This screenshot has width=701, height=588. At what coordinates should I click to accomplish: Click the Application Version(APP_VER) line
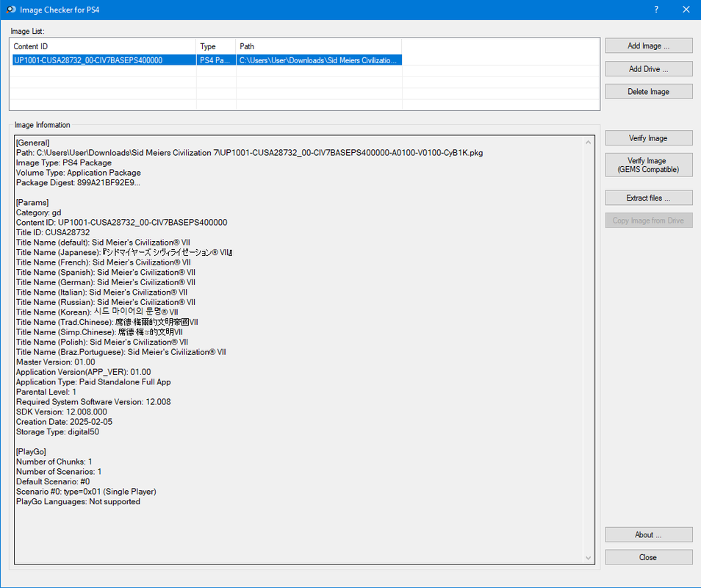pos(84,372)
